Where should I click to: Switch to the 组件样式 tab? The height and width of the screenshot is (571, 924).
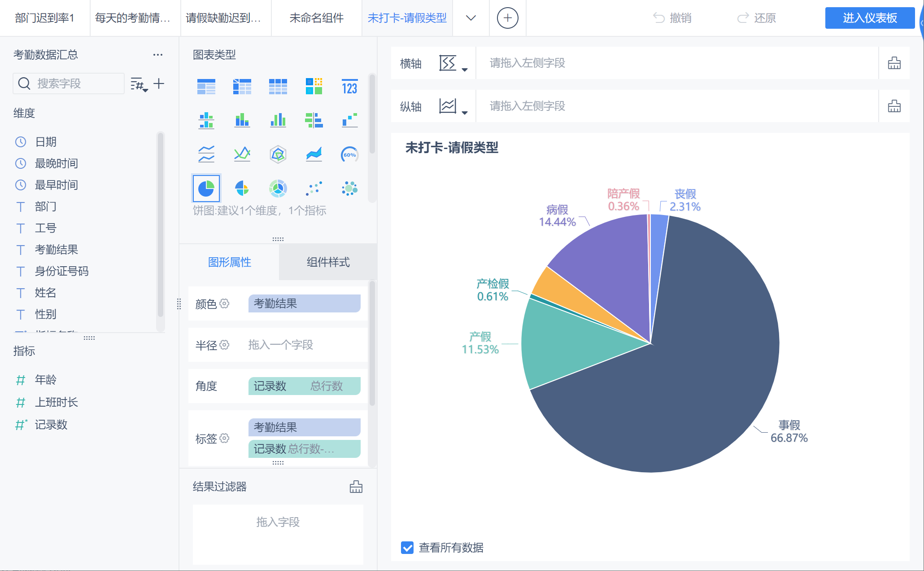[x=328, y=262]
